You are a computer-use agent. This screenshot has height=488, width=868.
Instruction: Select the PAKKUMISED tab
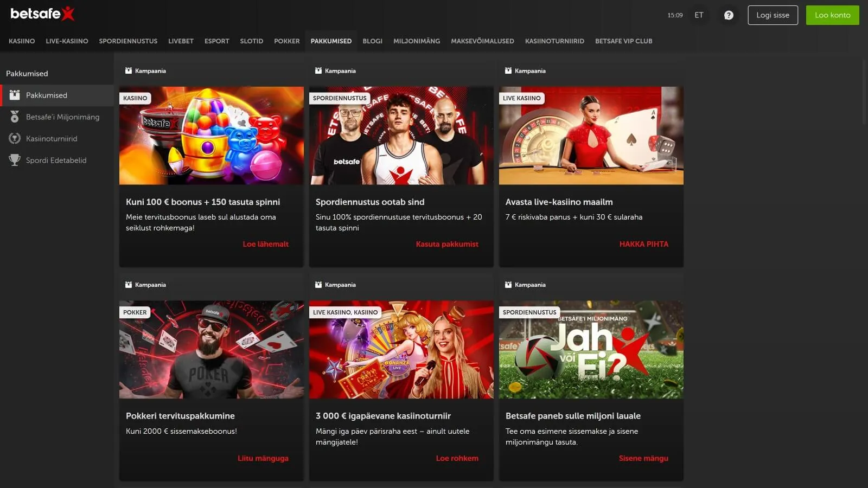[331, 41]
